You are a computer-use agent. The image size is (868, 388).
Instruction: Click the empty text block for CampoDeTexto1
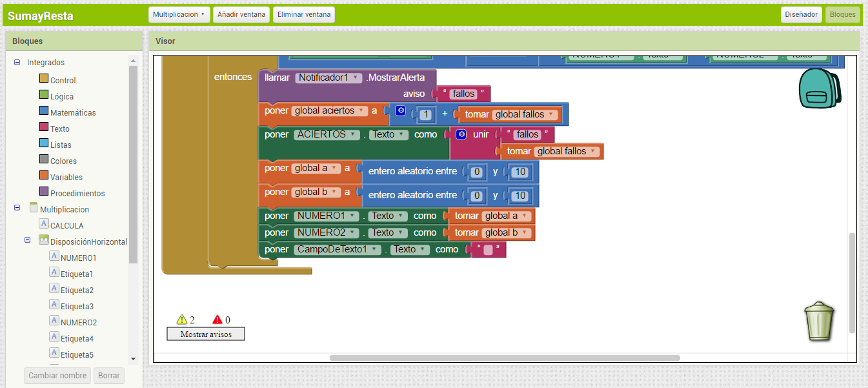pyautogui.click(x=488, y=249)
